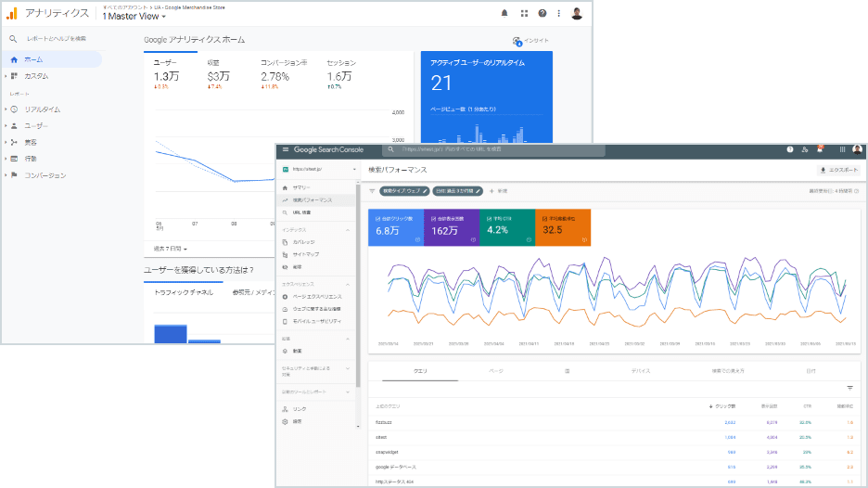Click the Analytics help question mark icon

tap(542, 14)
